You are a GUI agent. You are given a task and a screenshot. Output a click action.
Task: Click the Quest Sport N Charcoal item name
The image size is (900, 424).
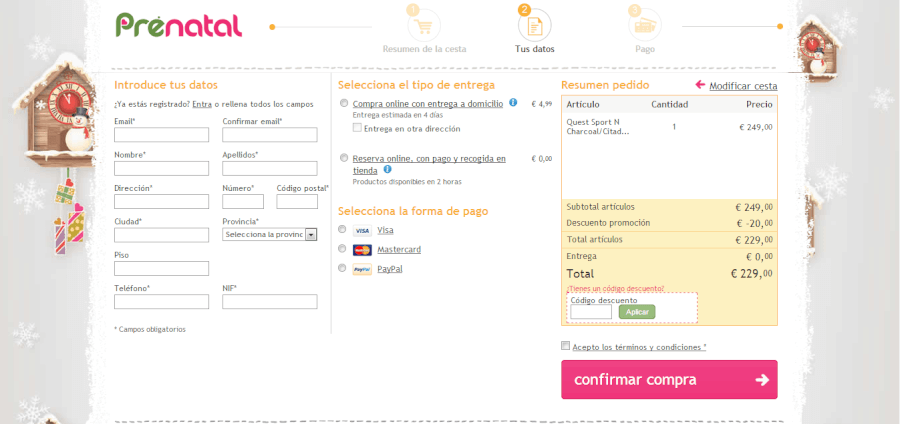click(x=596, y=127)
